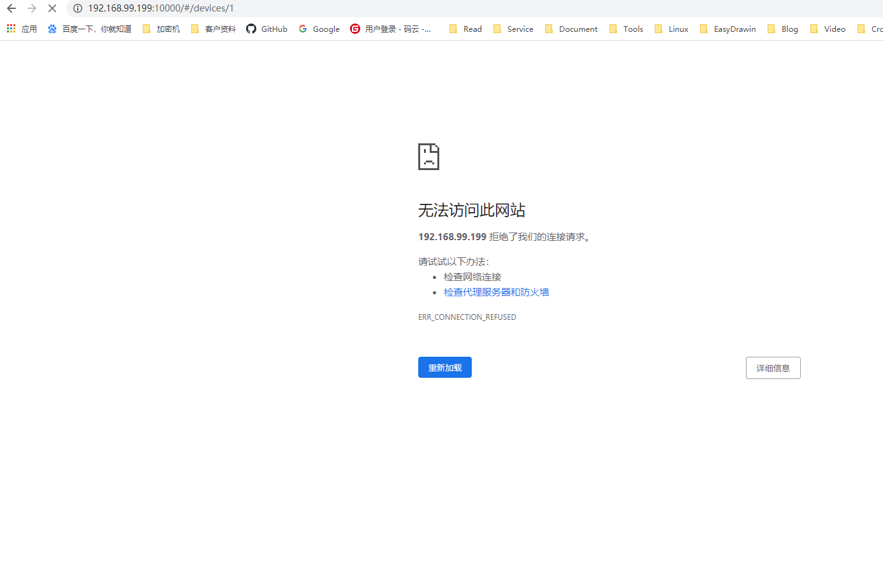Open the 加密机 bookmark folder
The width and height of the screenshot is (883, 588).
[161, 29]
